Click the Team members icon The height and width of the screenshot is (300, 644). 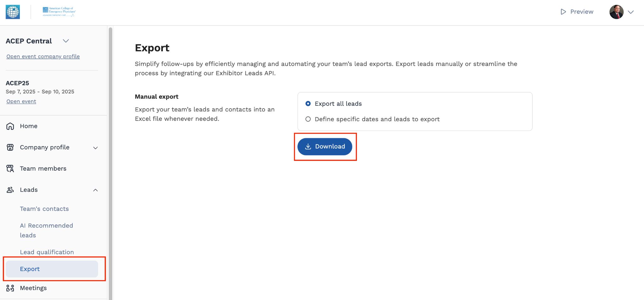click(10, 168)
